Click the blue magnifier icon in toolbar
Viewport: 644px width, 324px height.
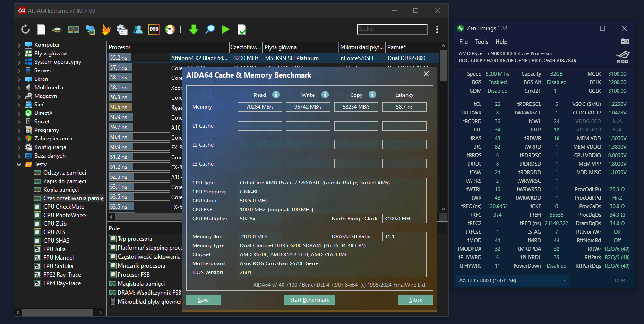[x=210, y=29]
